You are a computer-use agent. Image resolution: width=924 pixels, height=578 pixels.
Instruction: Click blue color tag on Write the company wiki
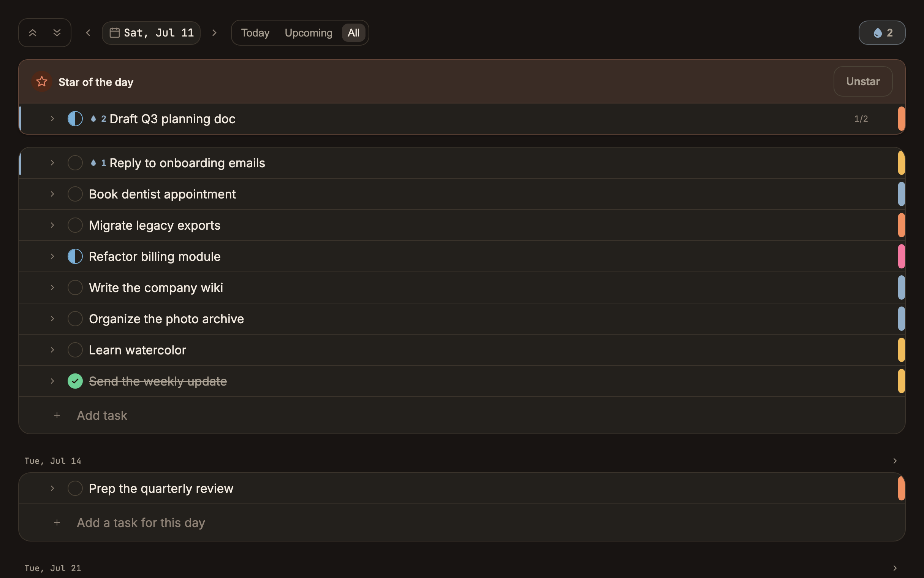901,287
